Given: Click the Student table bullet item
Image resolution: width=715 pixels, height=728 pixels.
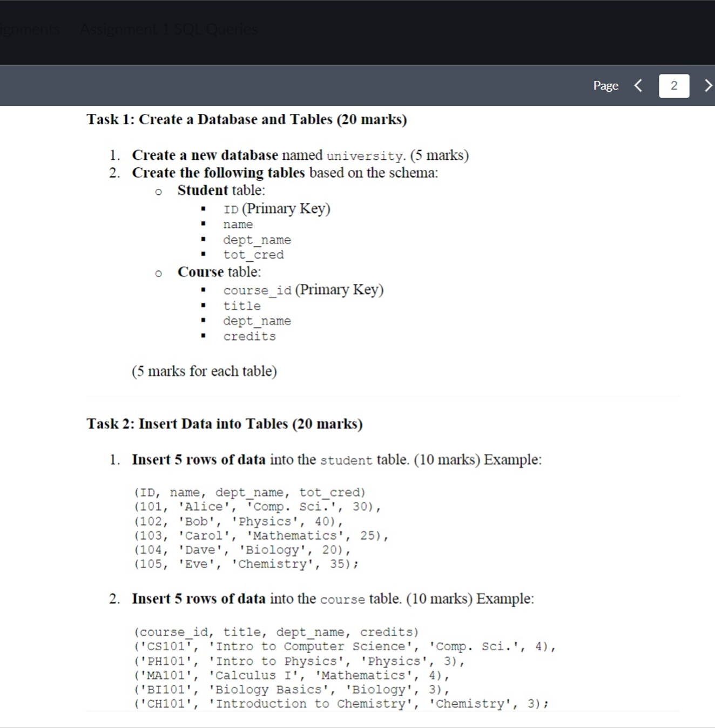Looking at the screenshot, I should [x=220, y=190].
